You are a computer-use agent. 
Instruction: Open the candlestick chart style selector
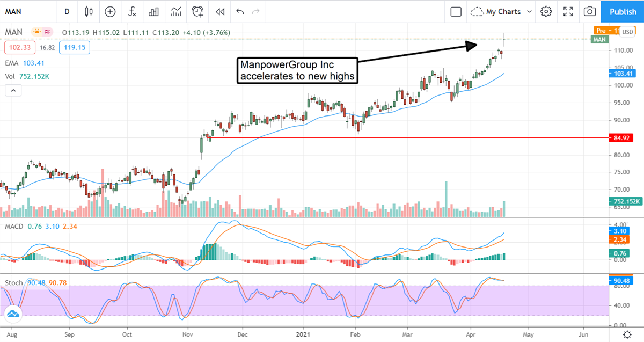(89, 11)
